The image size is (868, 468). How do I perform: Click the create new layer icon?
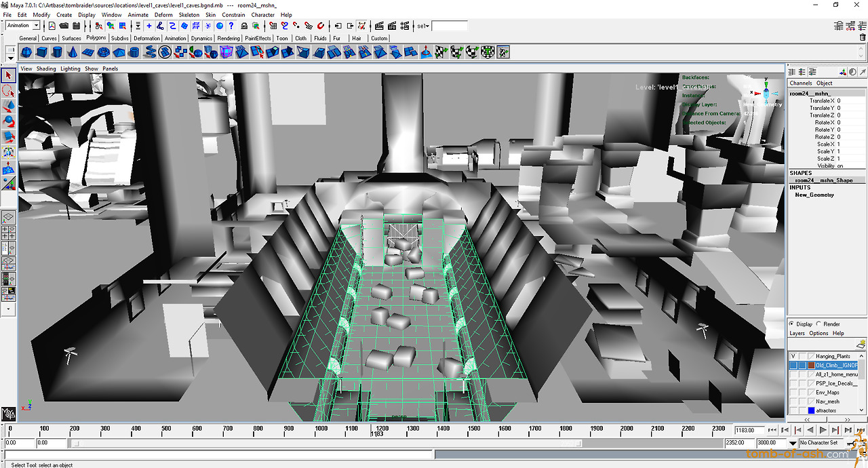pos(861,343)
